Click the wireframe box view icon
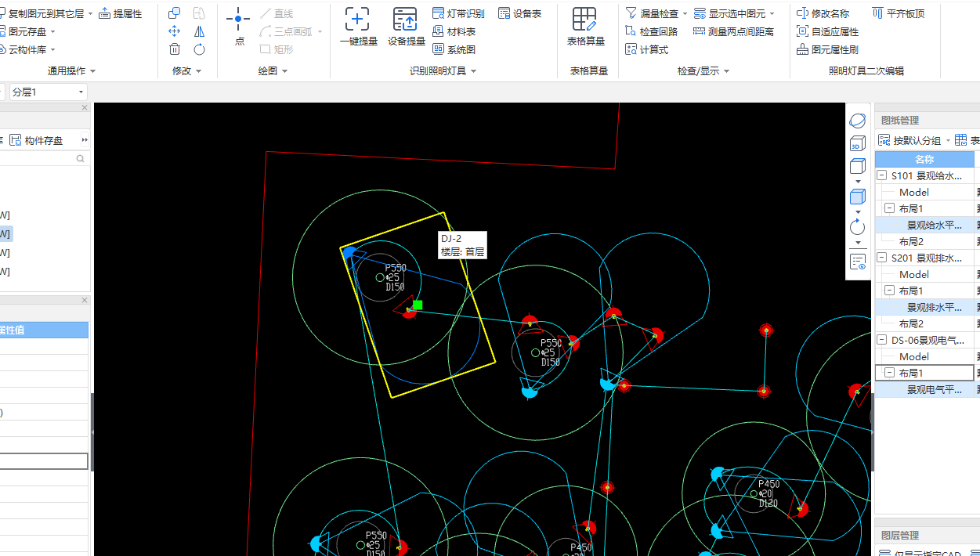980x556 pixels. coord(858,167)
